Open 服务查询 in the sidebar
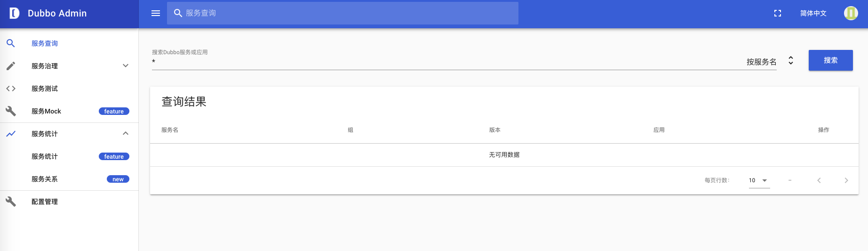This screenshot has width=868, height=251. (x=69, y=43)
